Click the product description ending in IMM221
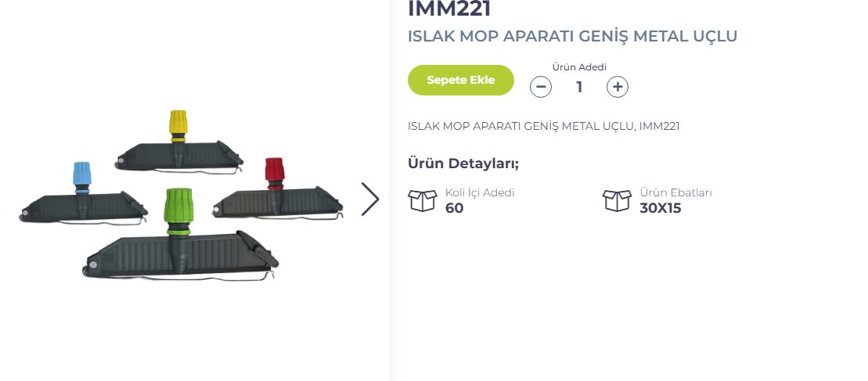The width and height of the screenshot is (868, 381). 543,126
